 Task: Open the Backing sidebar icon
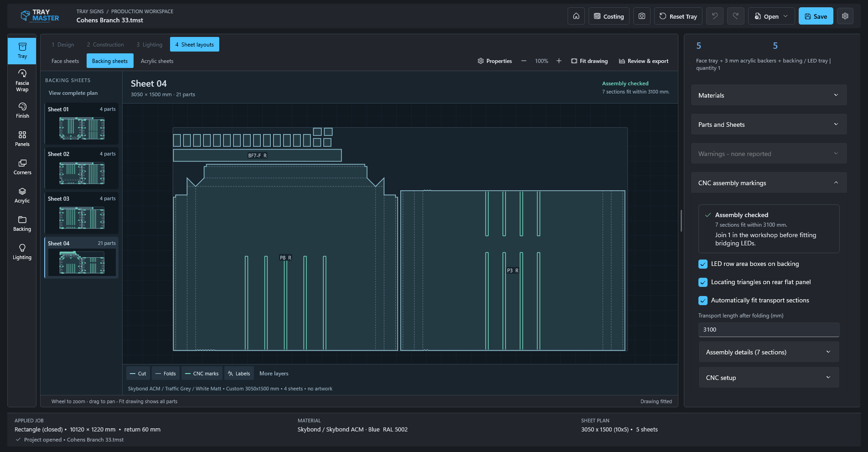pos(22,223)
